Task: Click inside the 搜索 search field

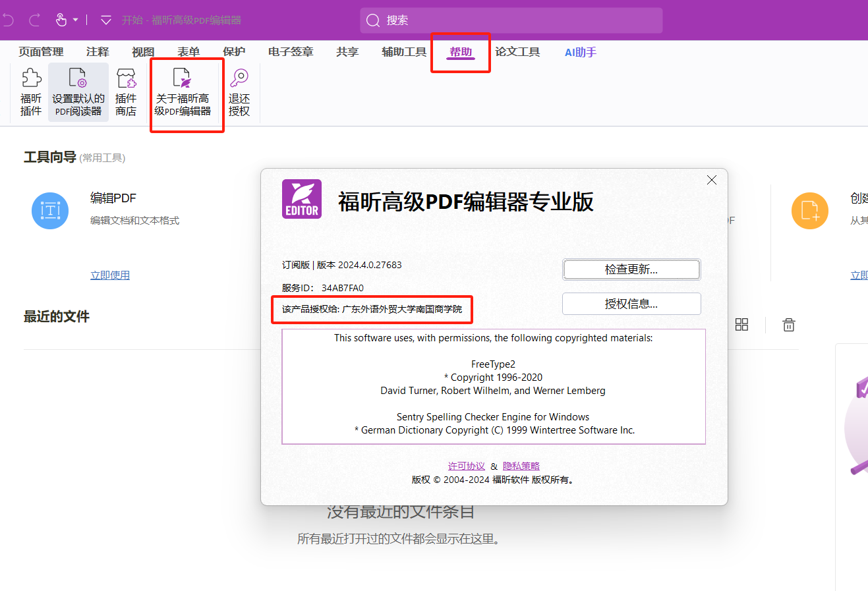Action: tap(511, 20)
